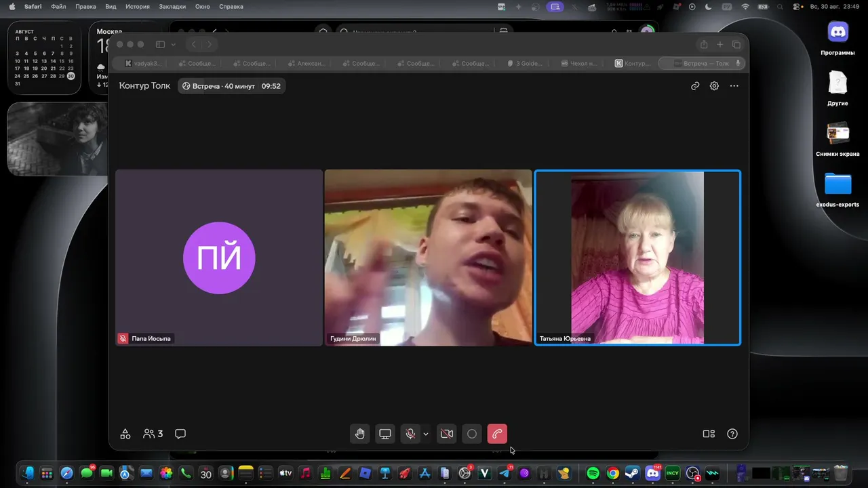The width and height of the screenshot is (868, 488).
Task: Click the Встреча · 40 минут timer badge
Action: [x=232, y=86]
